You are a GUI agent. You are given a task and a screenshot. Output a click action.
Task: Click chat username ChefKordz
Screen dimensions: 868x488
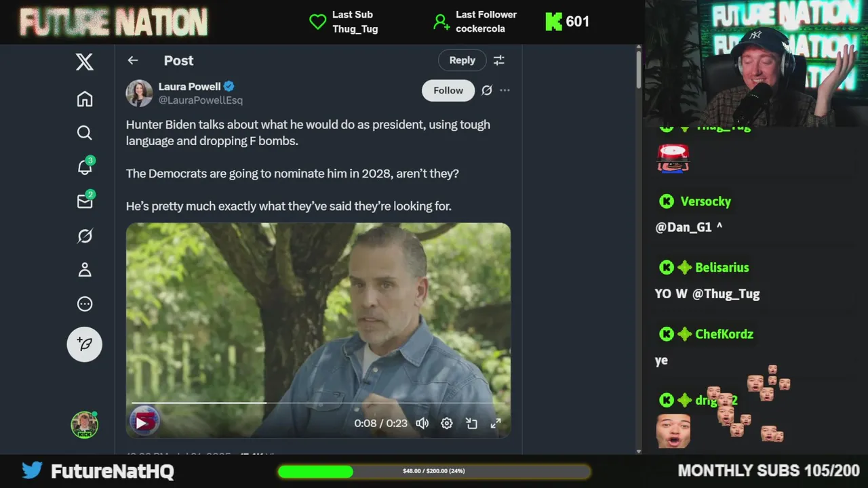pyautogui.click(x=724, y=334)
